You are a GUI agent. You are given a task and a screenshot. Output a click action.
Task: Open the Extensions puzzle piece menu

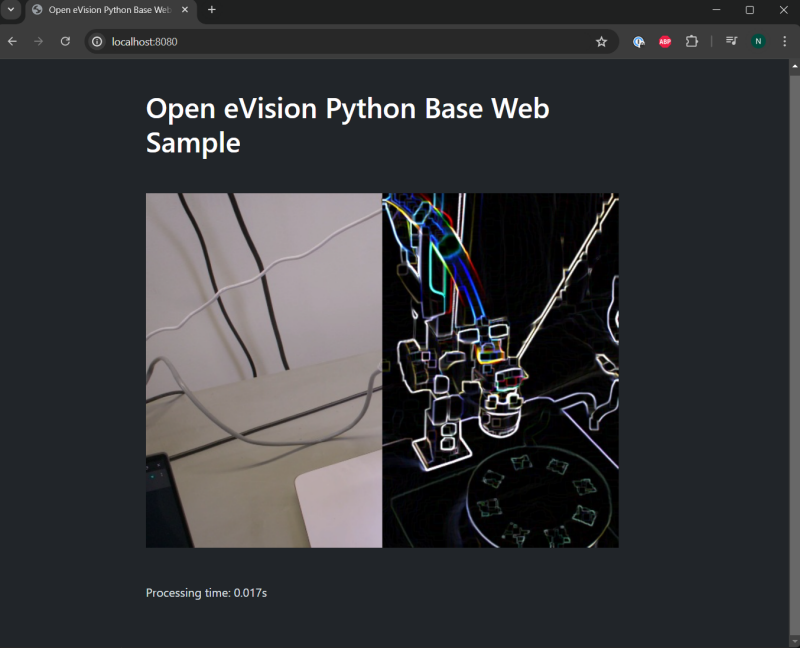click(691, 41)
